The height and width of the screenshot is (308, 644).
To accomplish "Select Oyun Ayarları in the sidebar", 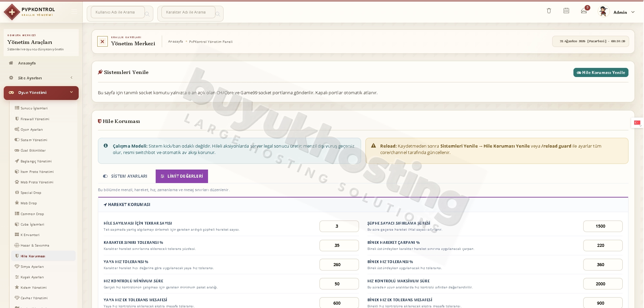I will 43,129.
